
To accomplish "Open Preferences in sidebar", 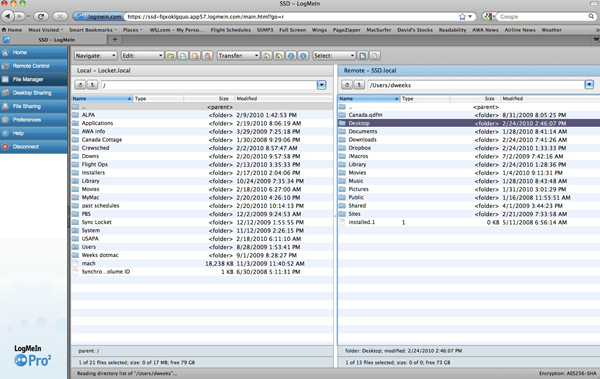I will click(x=34, y=119).
